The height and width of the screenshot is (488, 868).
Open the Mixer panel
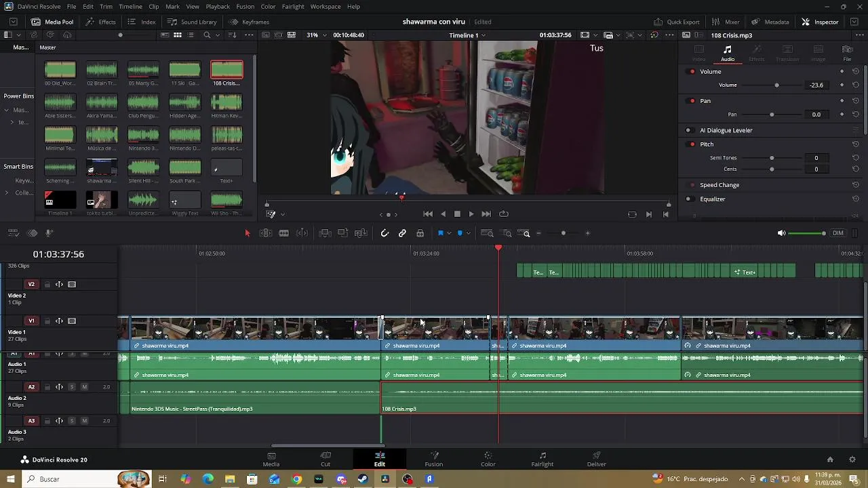[725, 22]
